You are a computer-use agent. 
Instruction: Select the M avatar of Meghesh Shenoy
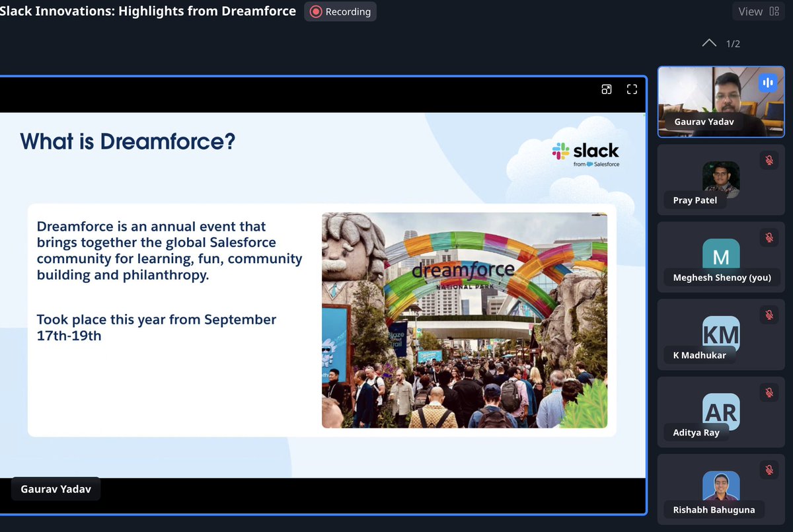(721, 256)
